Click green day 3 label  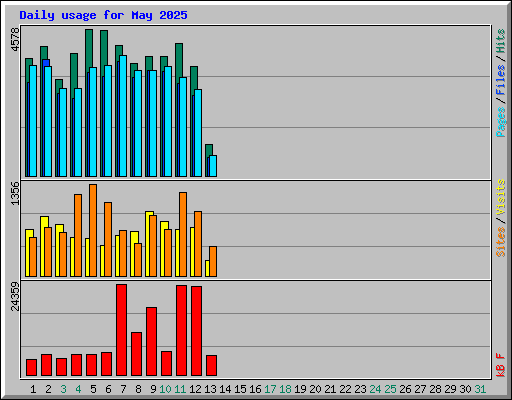point(63,389)
